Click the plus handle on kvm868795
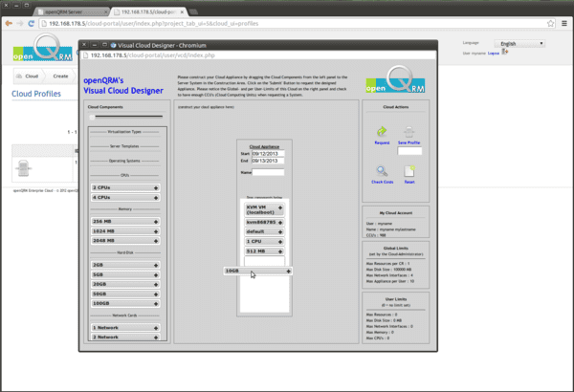574x392 pixels. click(x=280, y=222)
